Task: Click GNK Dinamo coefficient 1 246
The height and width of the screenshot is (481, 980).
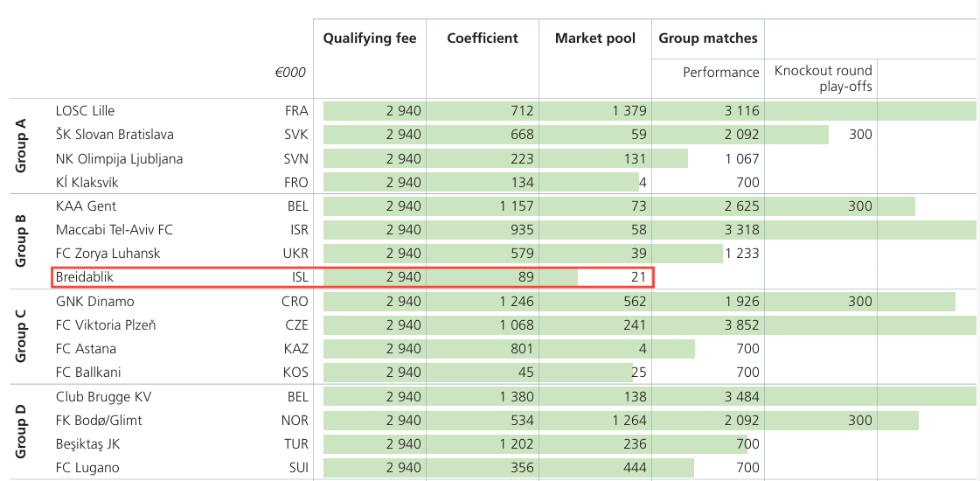Action: click(x=517, y=302)
